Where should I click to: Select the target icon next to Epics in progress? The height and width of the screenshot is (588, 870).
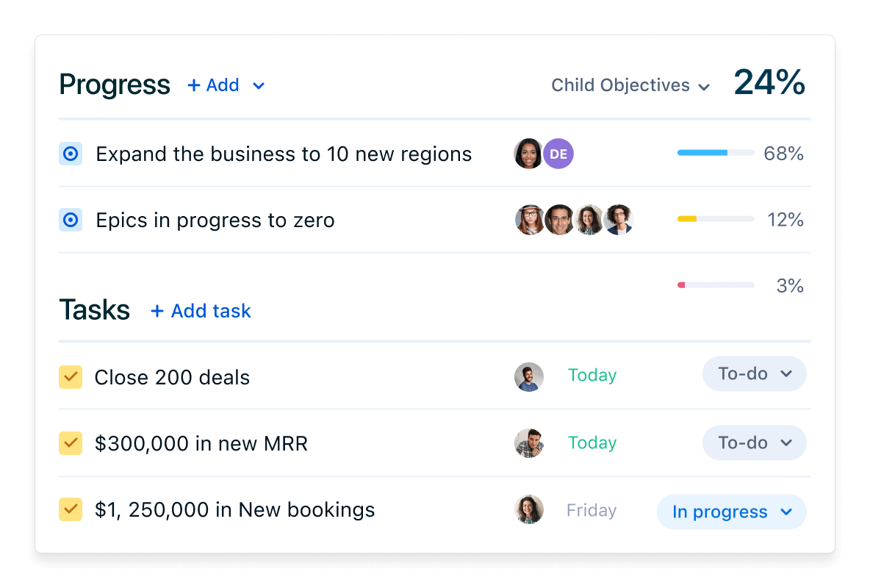(x=71, y=220)
